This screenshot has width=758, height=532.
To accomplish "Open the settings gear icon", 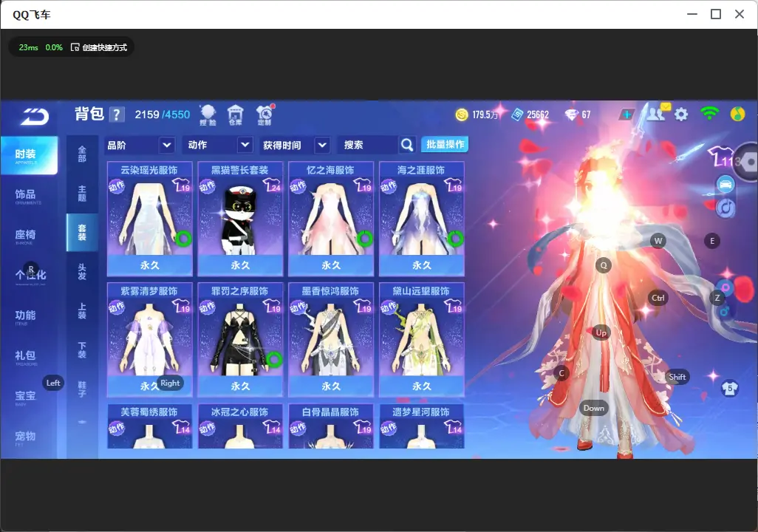I will click(x=681, y=115).
